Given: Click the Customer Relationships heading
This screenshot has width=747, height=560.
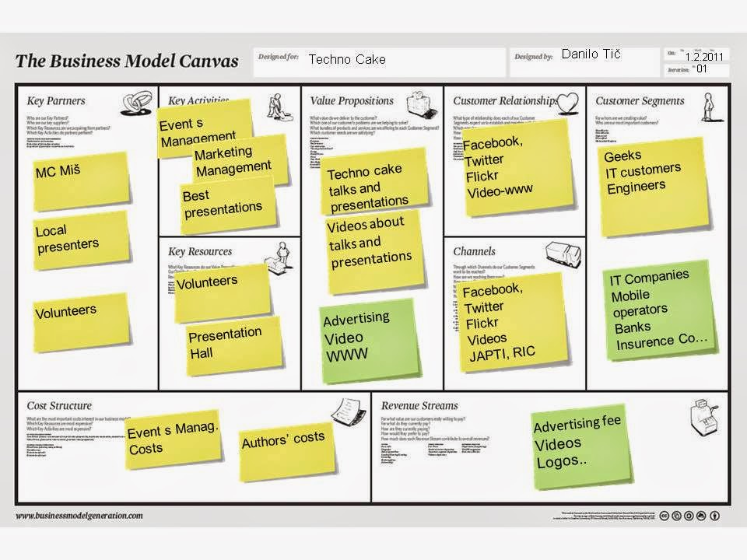Looking at the screenshot, I should pyautogui.click(x=505, y=101).
